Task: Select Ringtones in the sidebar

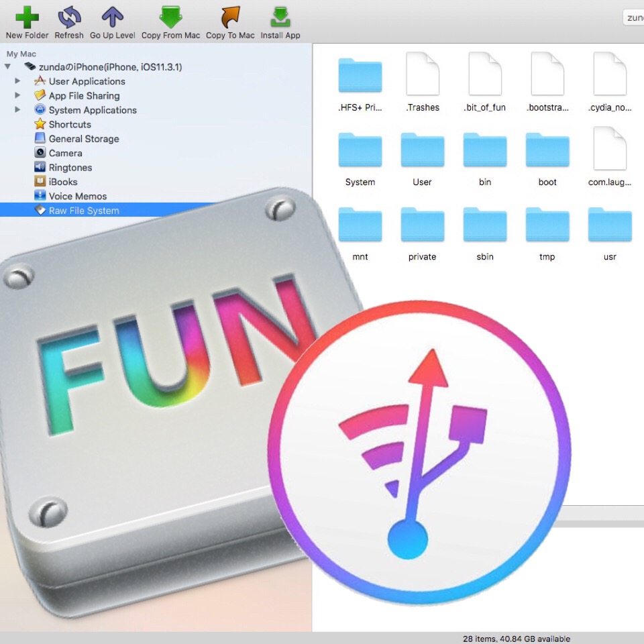Action: coord(70,168)
